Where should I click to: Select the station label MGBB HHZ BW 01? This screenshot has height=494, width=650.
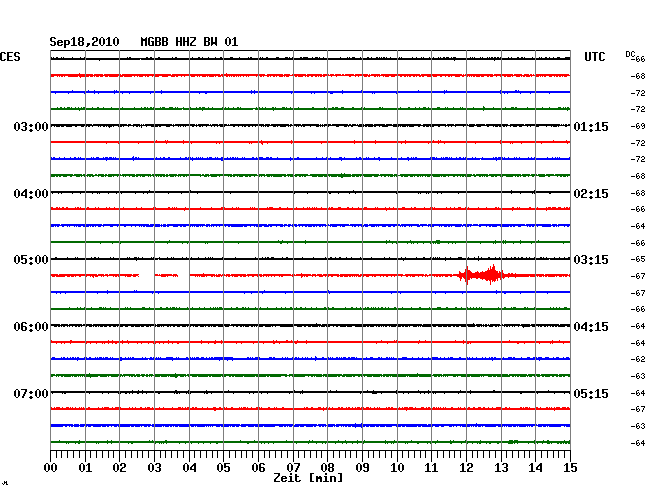(x=189, y=42)
